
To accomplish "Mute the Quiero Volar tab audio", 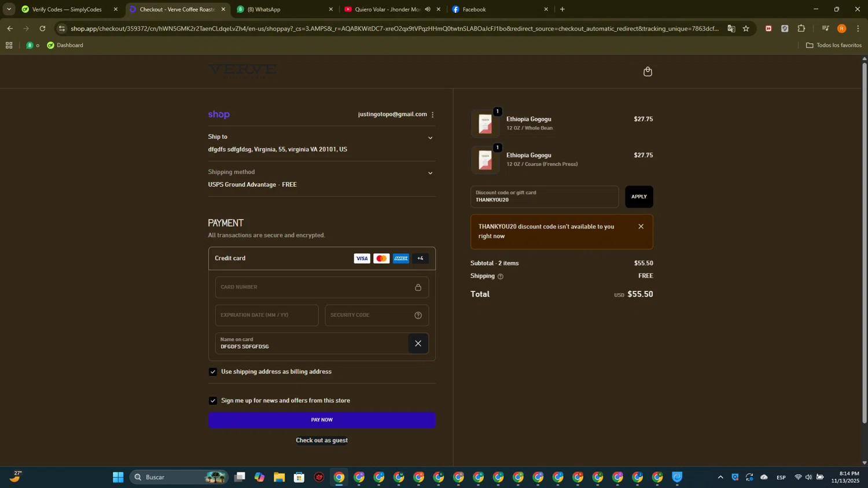I will 428,9.
